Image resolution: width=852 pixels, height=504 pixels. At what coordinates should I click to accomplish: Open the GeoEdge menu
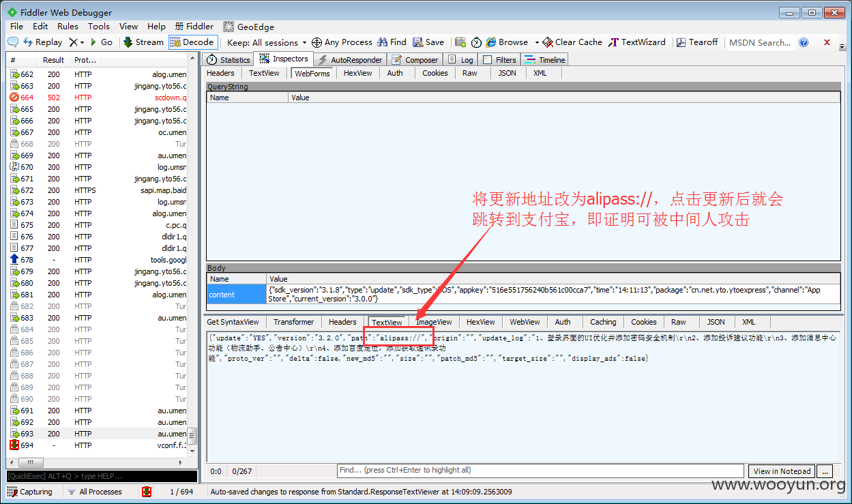[x=249, y=27]
